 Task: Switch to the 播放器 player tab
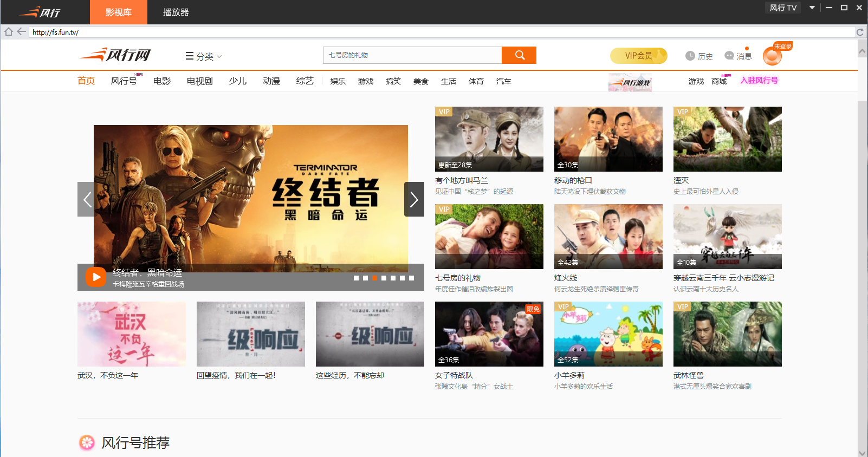pyautogui.click(x=176, y=12)
